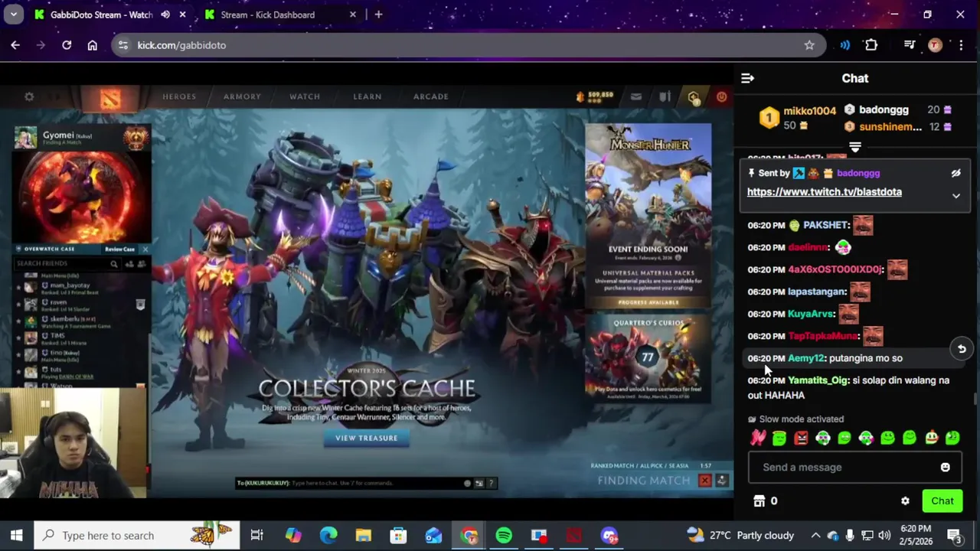Click username KuyaArvs in chat

[811, 314]
